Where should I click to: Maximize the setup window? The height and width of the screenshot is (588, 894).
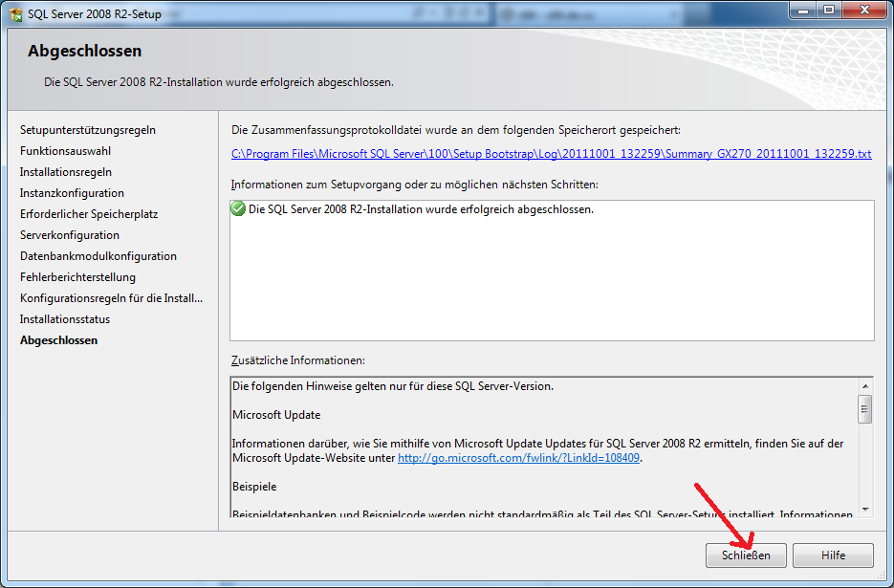point(827,10)
